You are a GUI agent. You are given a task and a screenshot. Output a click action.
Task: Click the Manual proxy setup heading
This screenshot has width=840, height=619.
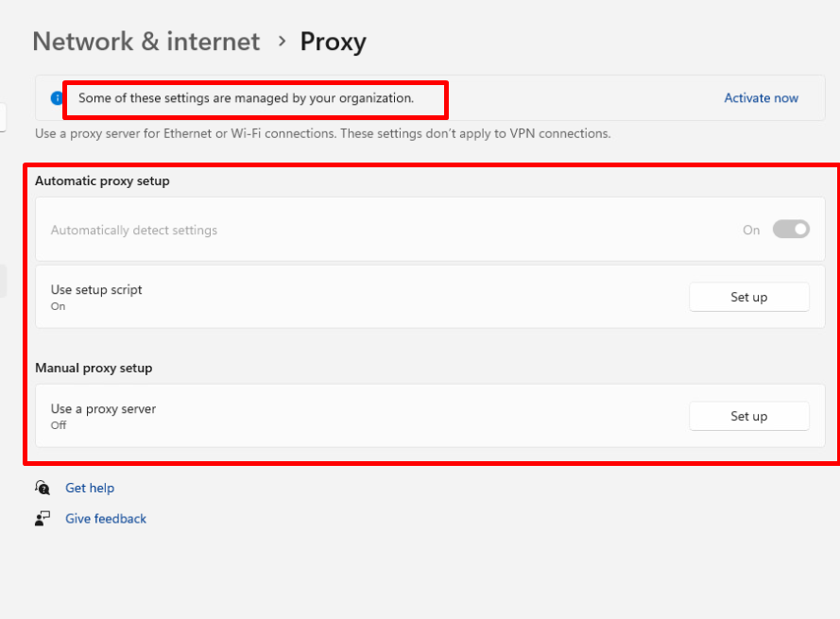[94, 368]
